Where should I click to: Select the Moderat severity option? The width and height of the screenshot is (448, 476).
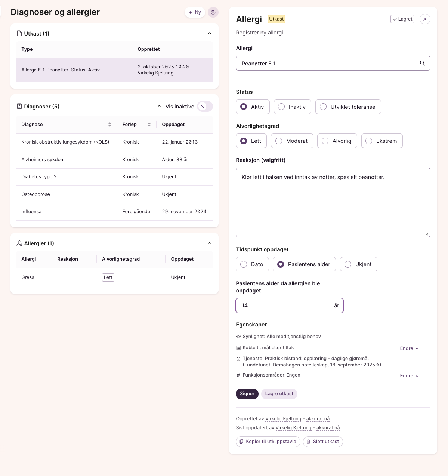pos(292,141)
